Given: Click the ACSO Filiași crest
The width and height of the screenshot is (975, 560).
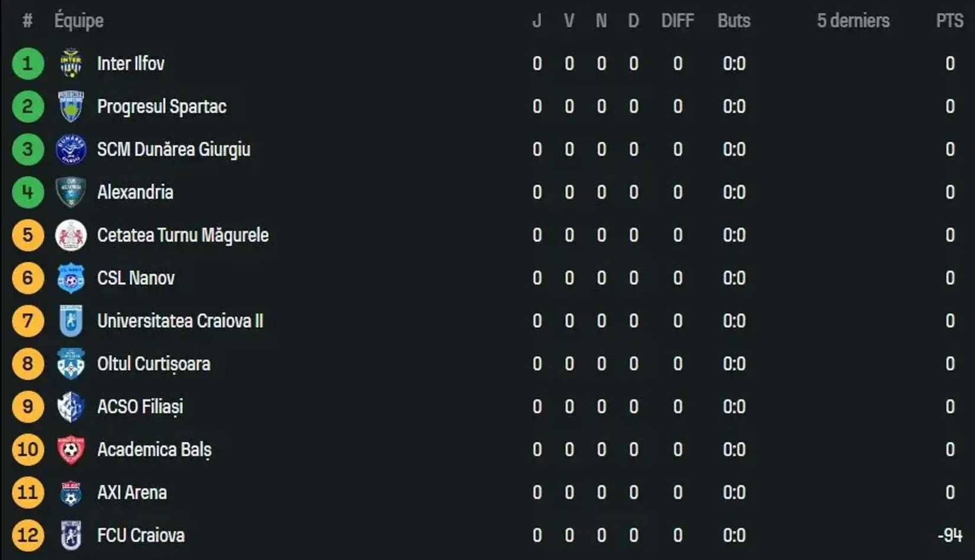Looking at the screenshot, I should [70, 406].
